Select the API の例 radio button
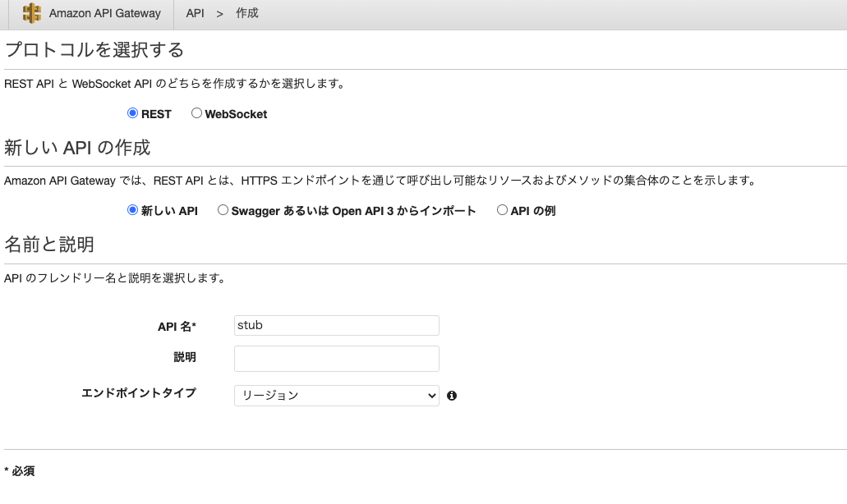The width and height of the screenshot is (847, 504). click(x=502, y=210)
